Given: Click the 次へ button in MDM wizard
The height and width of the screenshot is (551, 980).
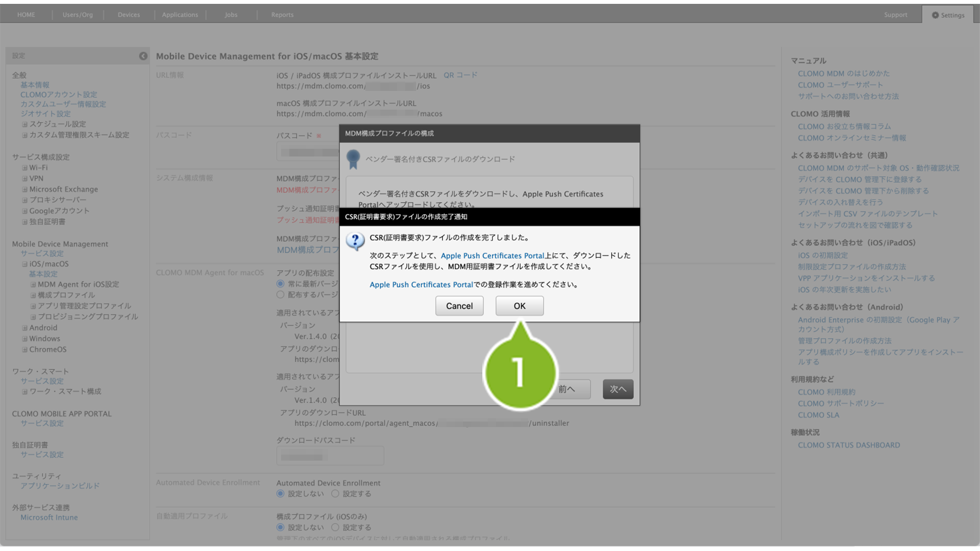Looking at the screenshot, I should pyautogui.click(x=618, y=389).
